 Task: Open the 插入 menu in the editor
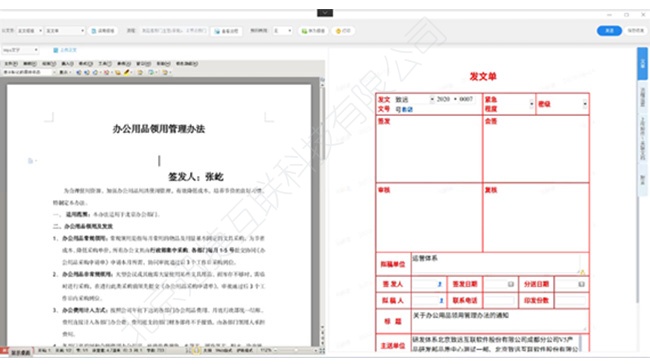[67, 63]
